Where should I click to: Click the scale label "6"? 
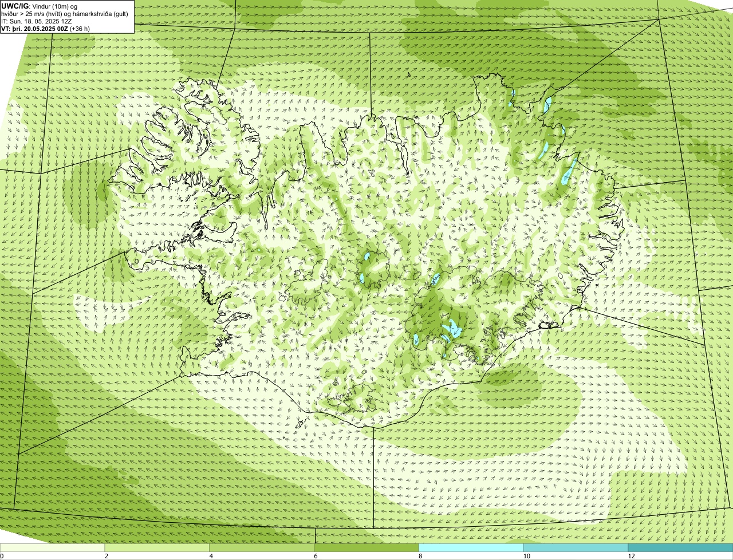316,556
